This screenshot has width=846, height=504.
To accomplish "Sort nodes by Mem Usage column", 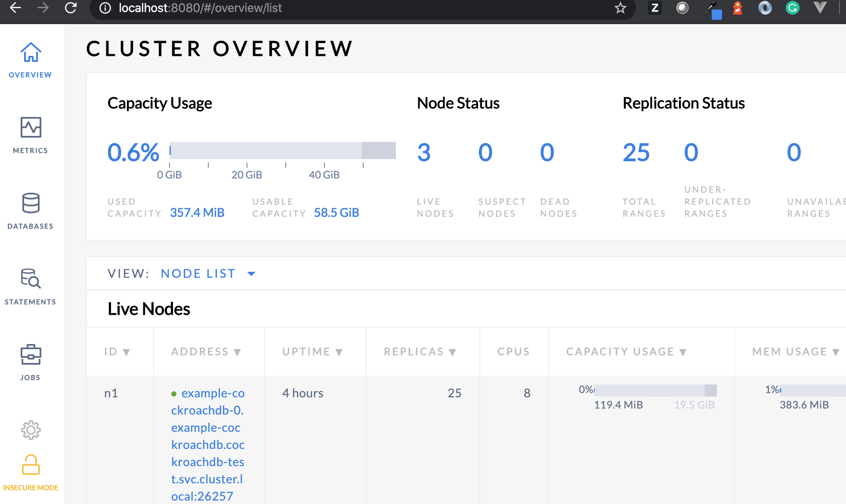I will pyautogui.click(x=796, y=352).
